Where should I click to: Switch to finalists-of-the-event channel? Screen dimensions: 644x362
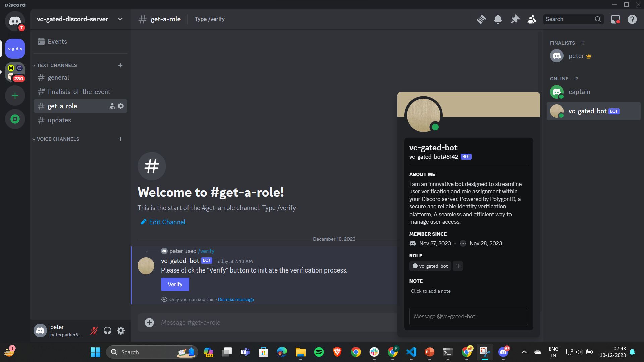(80, 92)
